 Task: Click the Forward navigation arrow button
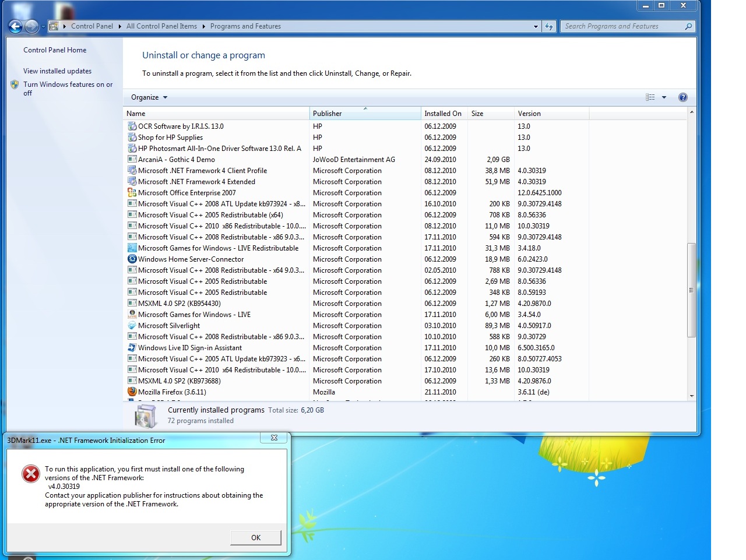[x=31, y=26]
